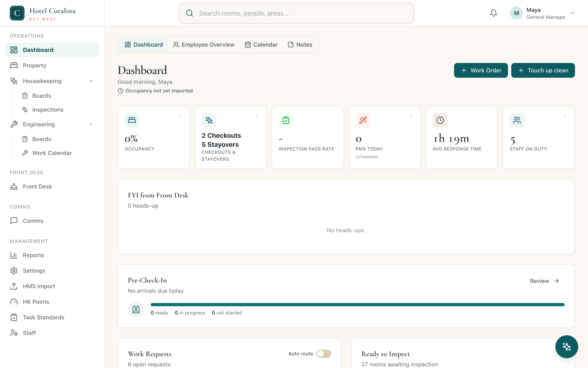The height and width of the screenshot is (368, 588).
Task: Click 'No arrivals due today' text
Action: (x=156, y=291)
